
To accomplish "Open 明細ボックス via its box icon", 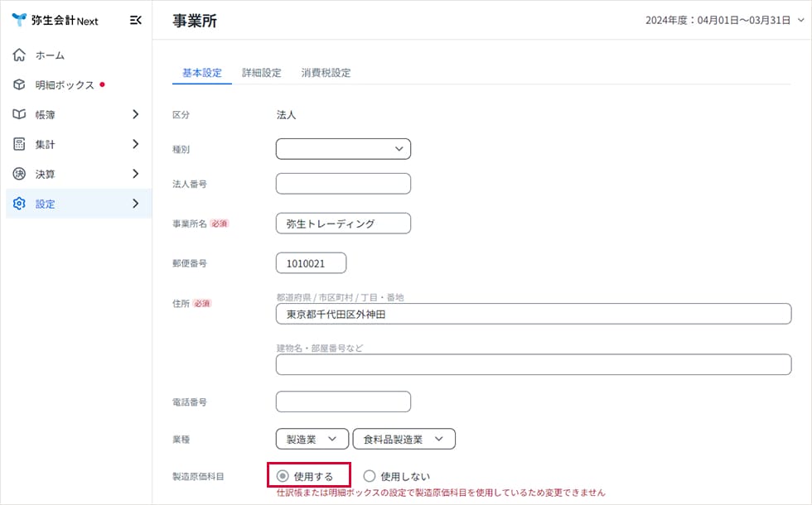I will click(x=20, y=85).
